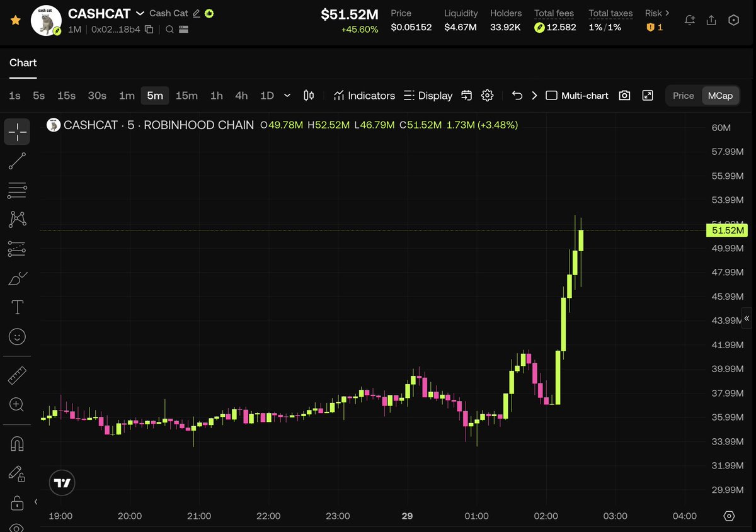
Task: Click the share upload icon
Action: pyautogui.click(x=711, y=20)
